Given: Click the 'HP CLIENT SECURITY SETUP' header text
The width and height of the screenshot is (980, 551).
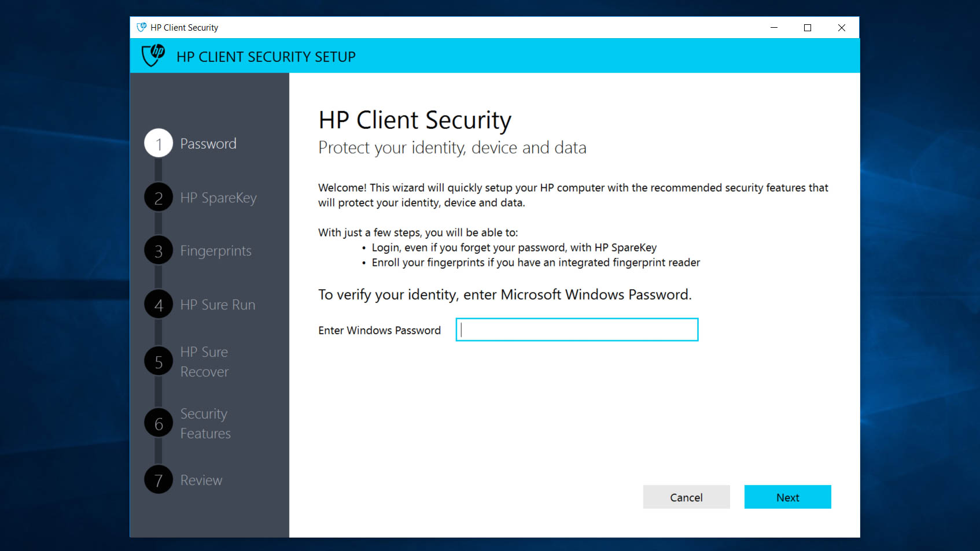Looking at the screenshot, I should [x=266, y=57].
